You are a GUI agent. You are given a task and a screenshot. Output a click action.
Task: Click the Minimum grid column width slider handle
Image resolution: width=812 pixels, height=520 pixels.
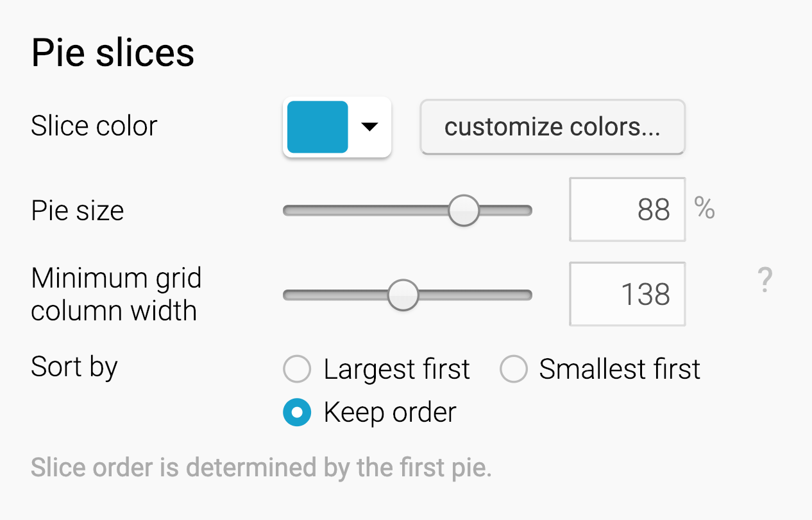click(x=403, y=295)
